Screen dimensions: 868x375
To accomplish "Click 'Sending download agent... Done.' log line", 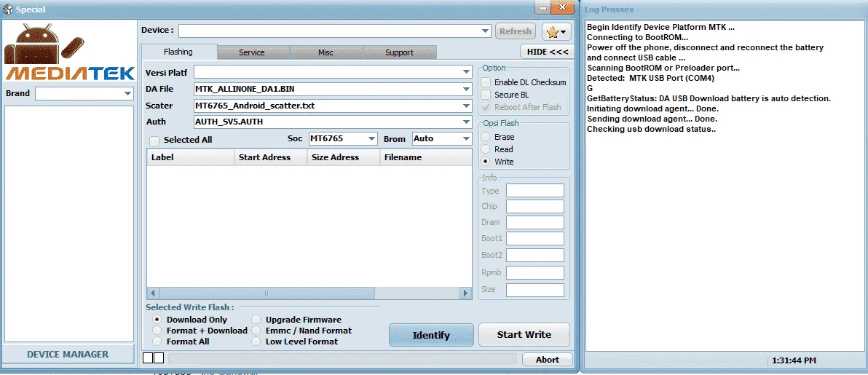I will point(652,119).
